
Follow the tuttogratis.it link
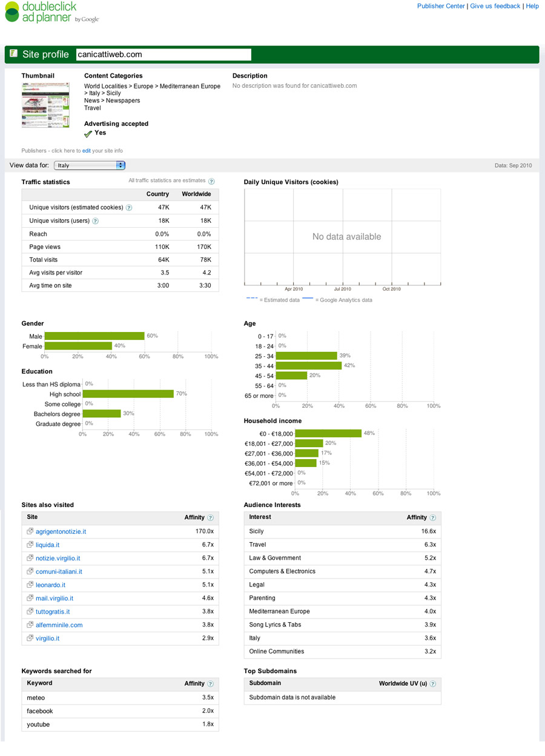click(x=53, y=612)
